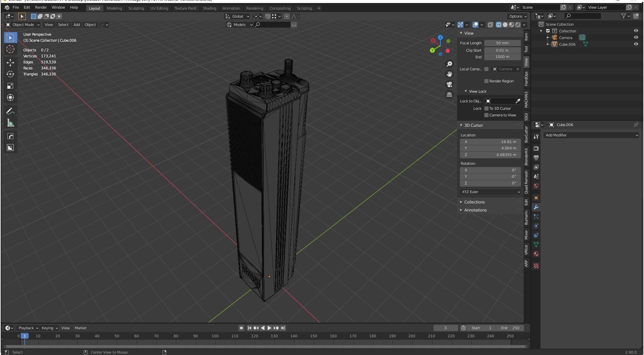Screen dimensions: 644x355
Task: Switch perspective/orthographic with grid gizmo
Action: click(x=449, y=95)
